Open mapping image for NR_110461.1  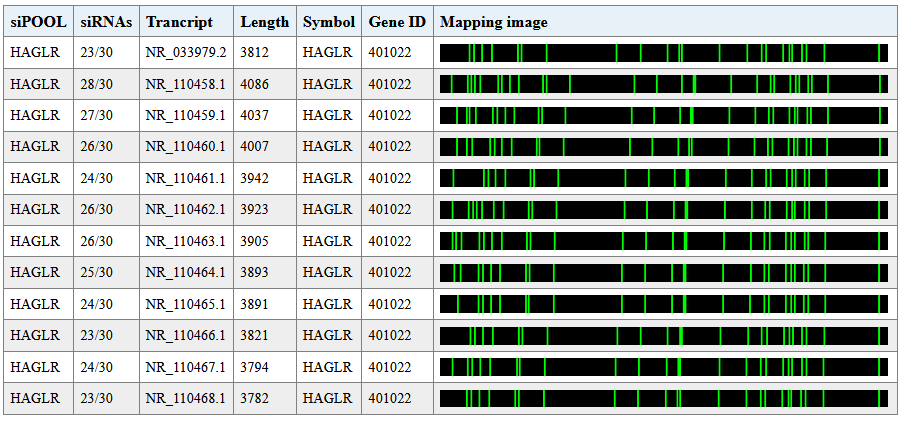tap(664, 178)
